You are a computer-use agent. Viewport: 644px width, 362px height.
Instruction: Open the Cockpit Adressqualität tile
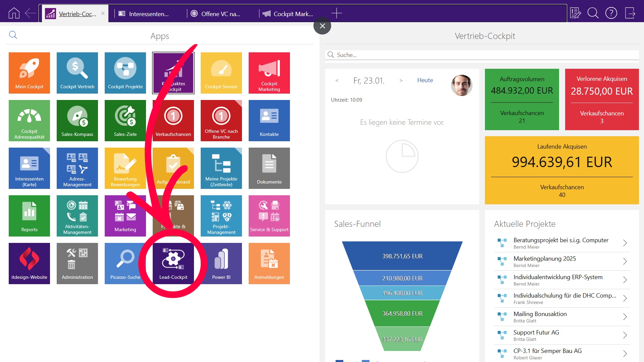click(x=29, y=120)
